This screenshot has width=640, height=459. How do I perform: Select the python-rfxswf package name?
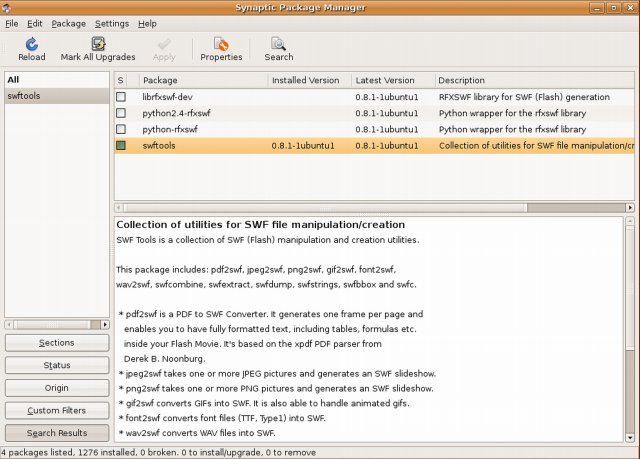click(170, 130)
